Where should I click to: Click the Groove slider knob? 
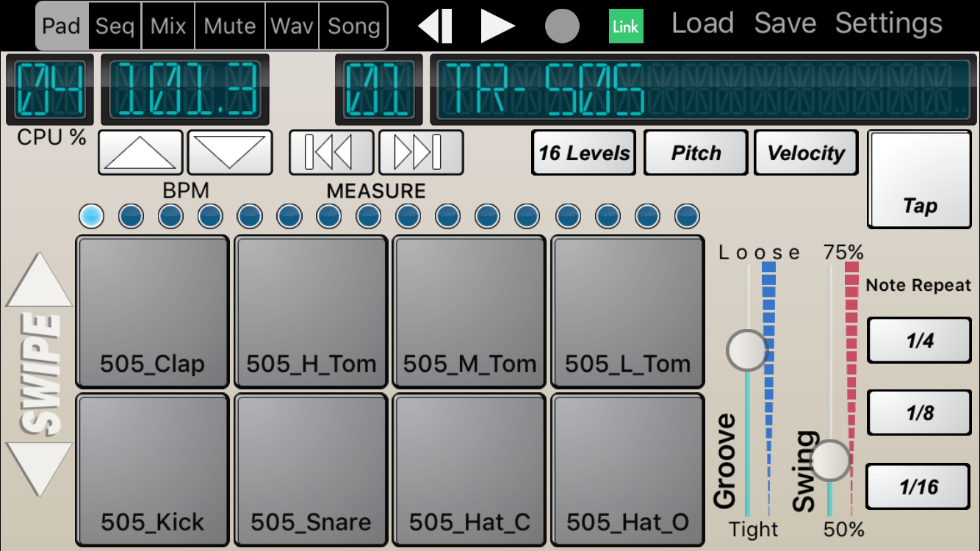747,350
